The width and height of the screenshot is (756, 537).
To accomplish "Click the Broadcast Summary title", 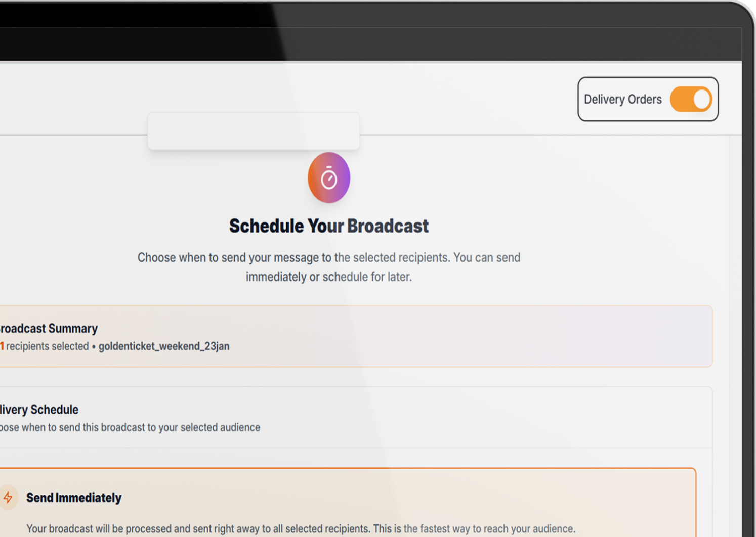I will pos(49,328).
